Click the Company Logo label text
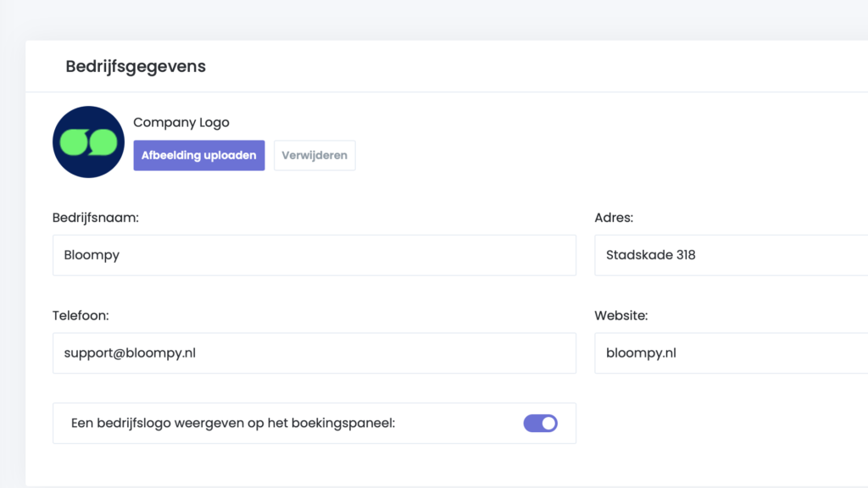 point(181,123)
